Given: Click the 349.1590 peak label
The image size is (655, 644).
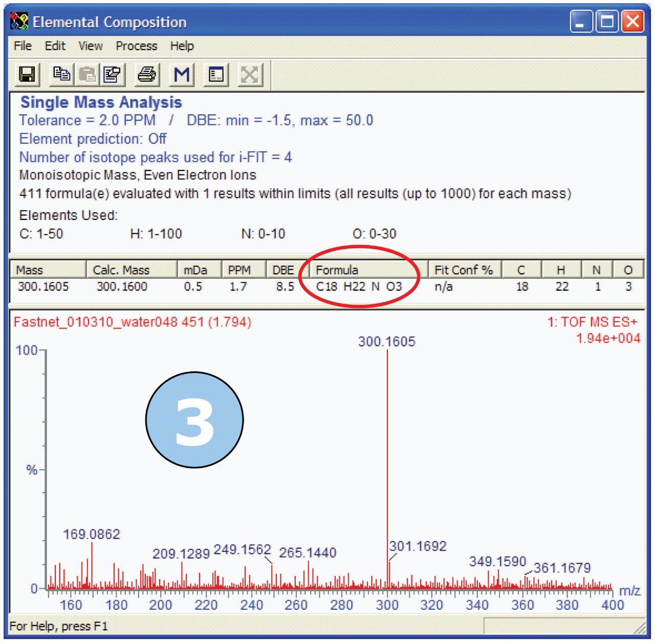Looking at the screenshot, I should pyautogui.click(x=497, y=561).
